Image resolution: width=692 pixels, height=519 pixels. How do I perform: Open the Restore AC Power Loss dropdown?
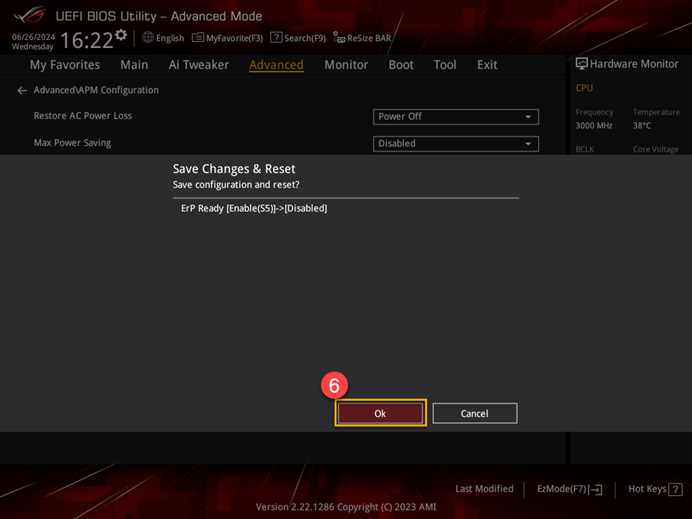pyautogui.click(x=455, y=117)
